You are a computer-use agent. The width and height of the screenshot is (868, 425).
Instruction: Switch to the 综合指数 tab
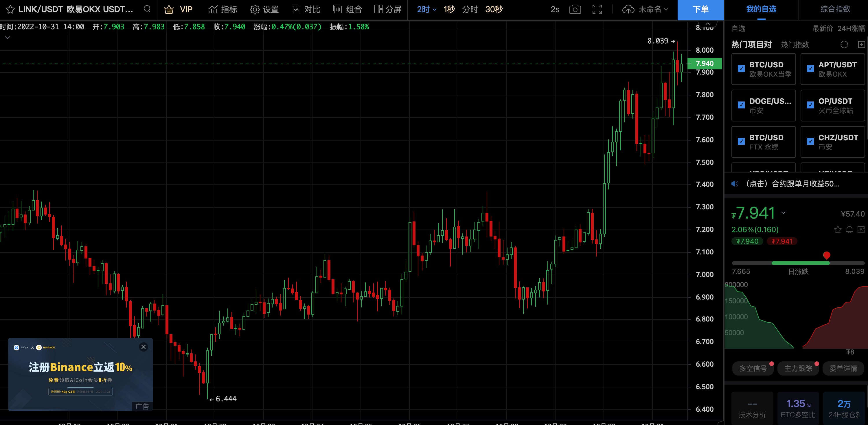pyautogui.click(x=835, y=10)
